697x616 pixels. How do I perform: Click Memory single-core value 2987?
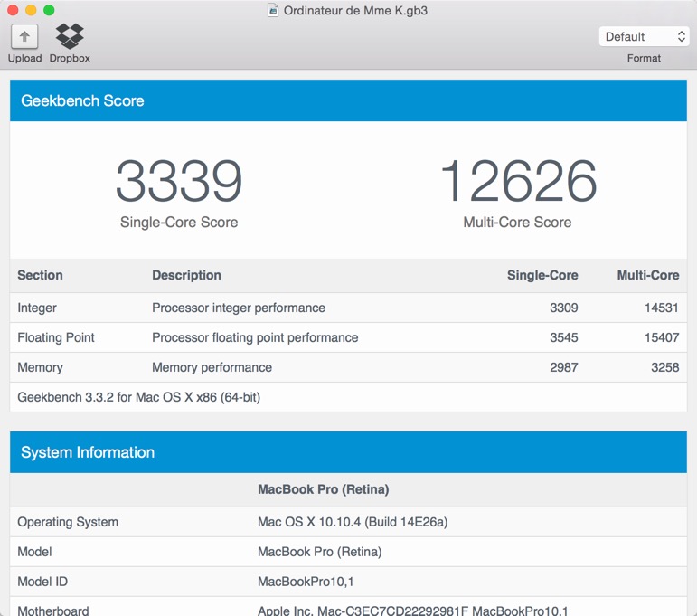[x=563, y=367]
